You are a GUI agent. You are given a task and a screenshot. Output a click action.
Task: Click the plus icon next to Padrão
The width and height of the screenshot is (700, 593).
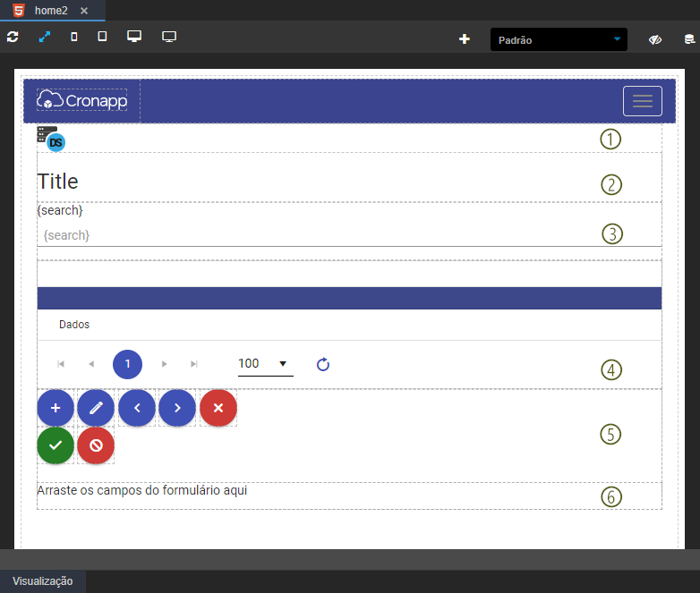pos(465,39)
